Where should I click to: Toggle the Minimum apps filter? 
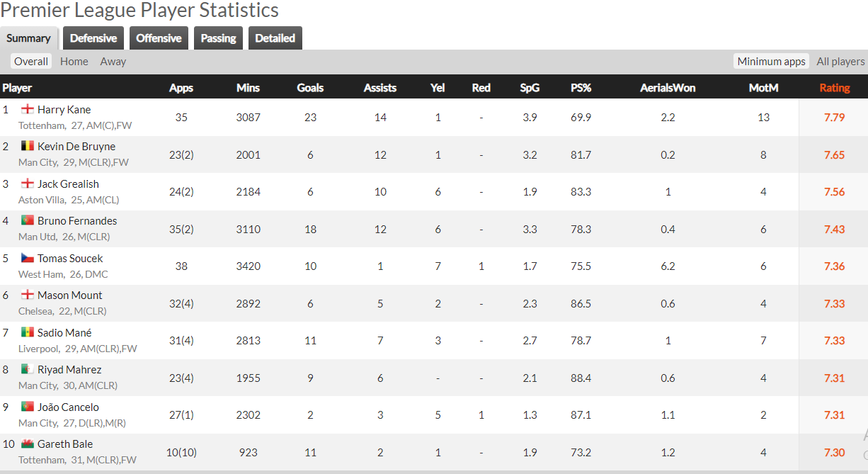(x=771, y=62)
